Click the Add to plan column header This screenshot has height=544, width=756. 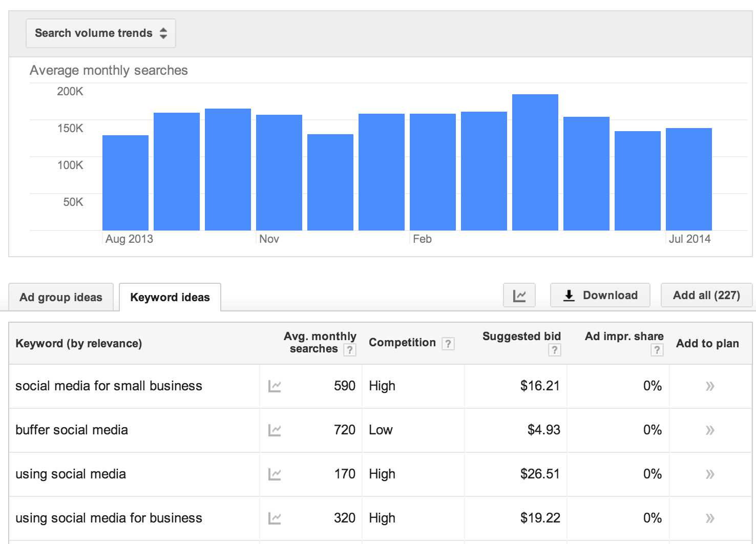point(707,343)
